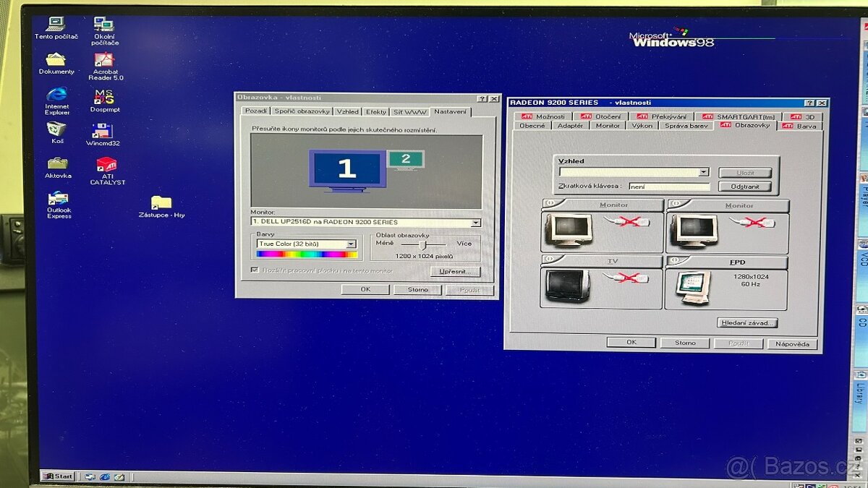
Task: Open the Barvy True Color dropdown
Action: [x=352, y=244]
